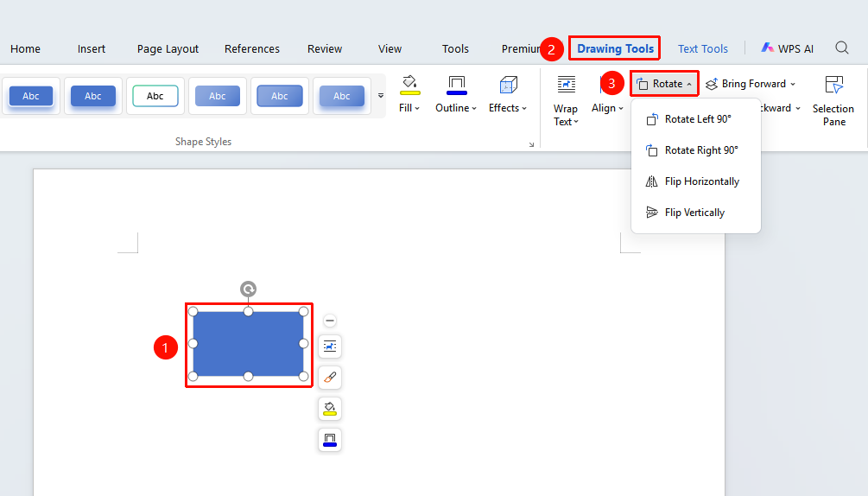Viewport: 868px width, 496px height.
Task: Open the Bring Forward dropdown arrow
Action: pos(793,84)
